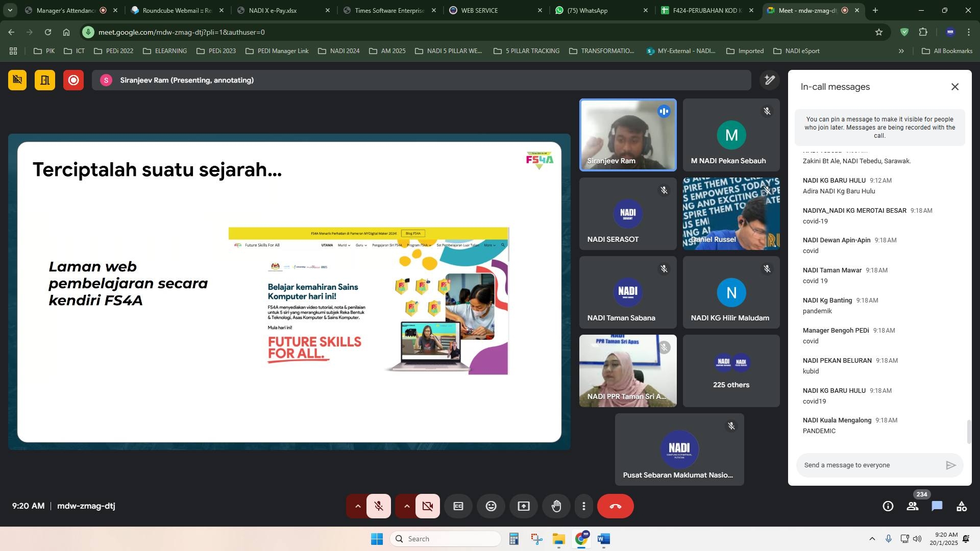This screenshot has height=551, width=980.
Task: Open the Windows Start menu
Action: coord(377,539)
